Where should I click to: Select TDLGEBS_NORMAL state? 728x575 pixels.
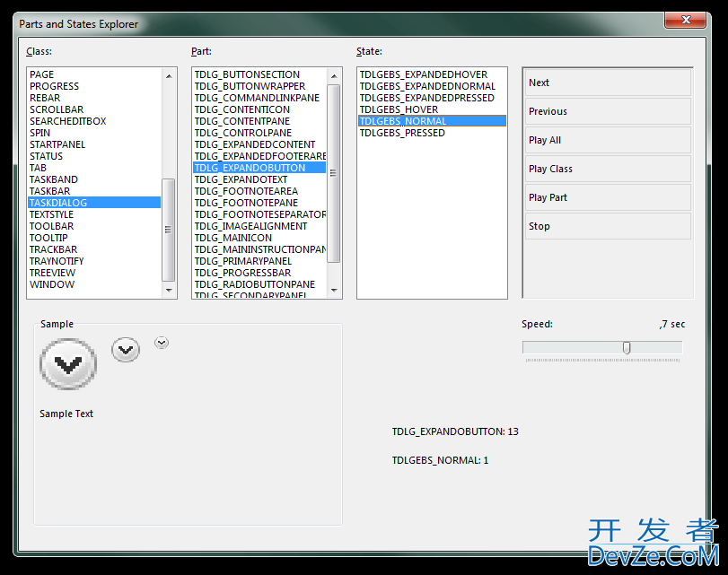coord(433,121)
